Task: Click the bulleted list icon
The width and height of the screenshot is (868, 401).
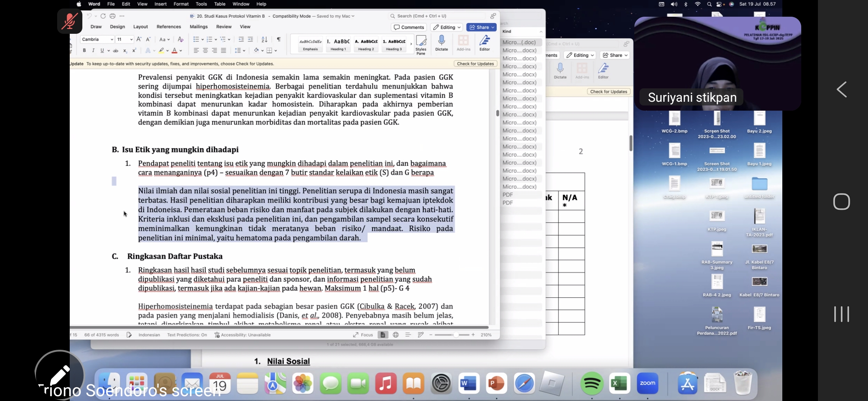Action: 196,39
